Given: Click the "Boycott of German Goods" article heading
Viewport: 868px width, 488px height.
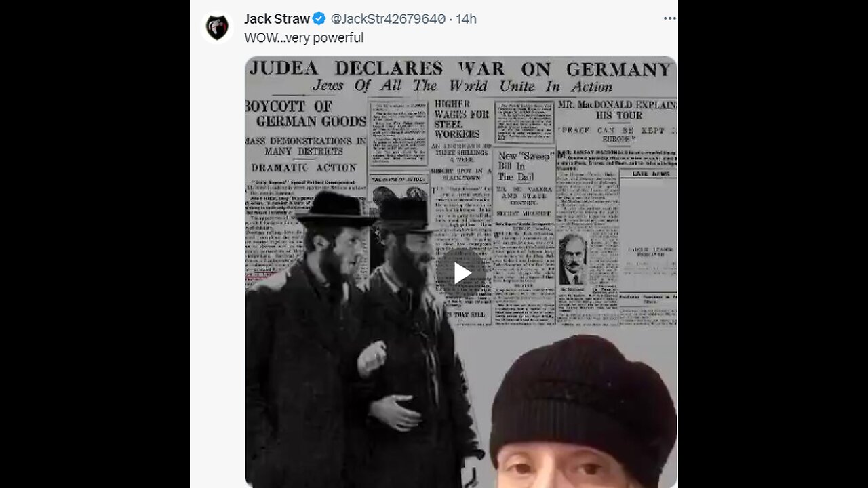Looking at the screenshot, I should (306, 114).
